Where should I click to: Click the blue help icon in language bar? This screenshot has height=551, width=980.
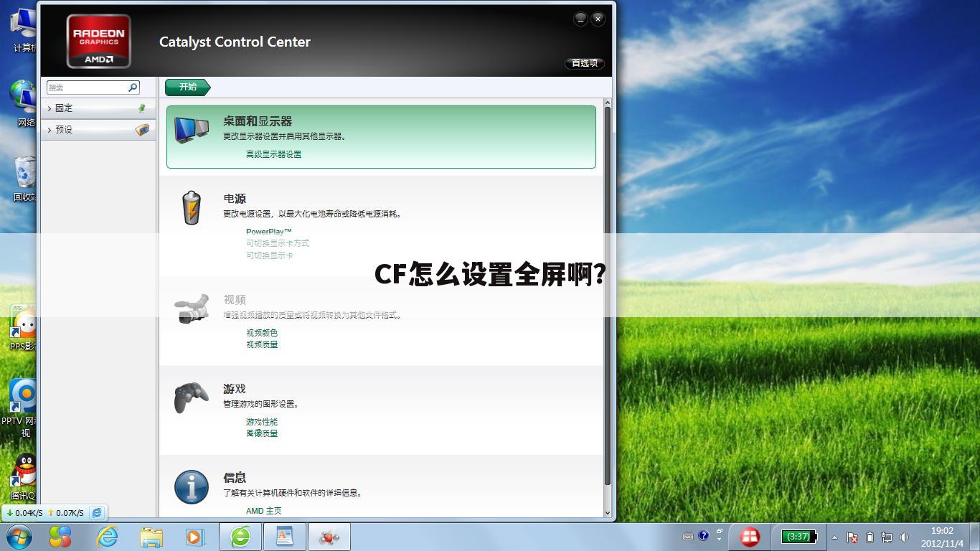click(703, 536)
